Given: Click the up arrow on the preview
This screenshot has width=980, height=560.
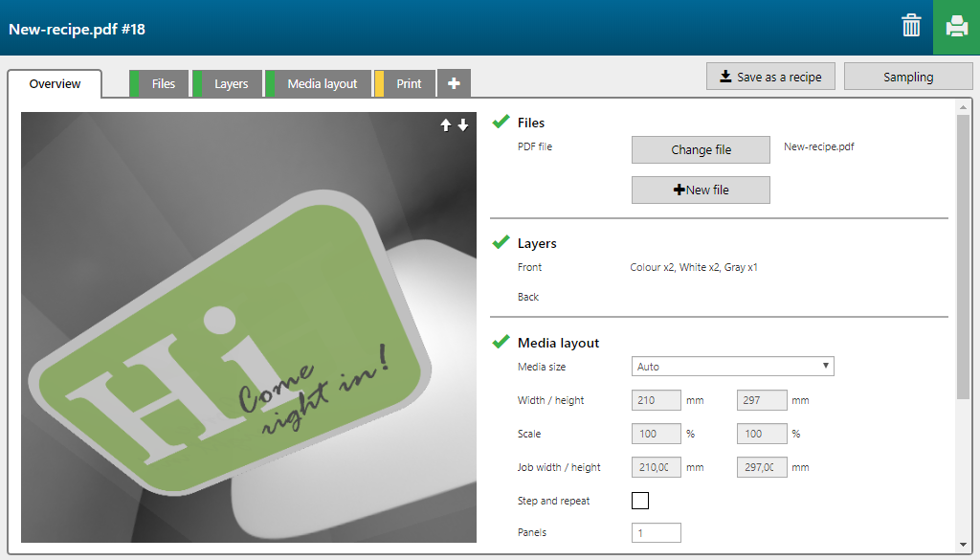Looking at the screenshot, I should click(x=446, y=125).
